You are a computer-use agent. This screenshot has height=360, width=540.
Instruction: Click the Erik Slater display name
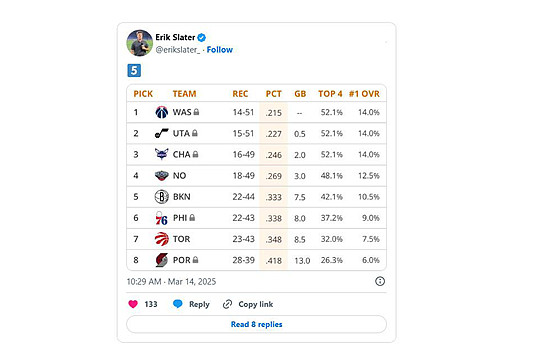click(175, 37)
